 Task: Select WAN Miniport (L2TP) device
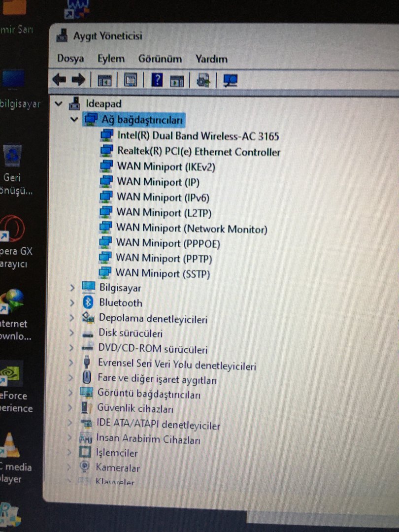(164, 212)
